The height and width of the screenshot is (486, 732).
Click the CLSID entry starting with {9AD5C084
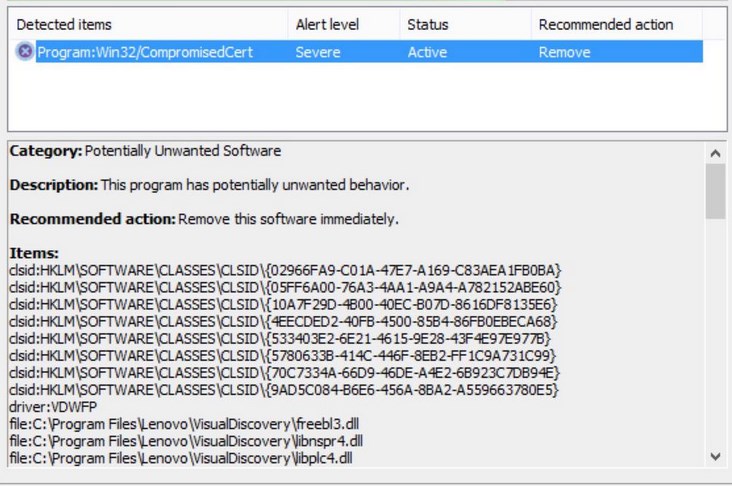(x=284, y=389)
